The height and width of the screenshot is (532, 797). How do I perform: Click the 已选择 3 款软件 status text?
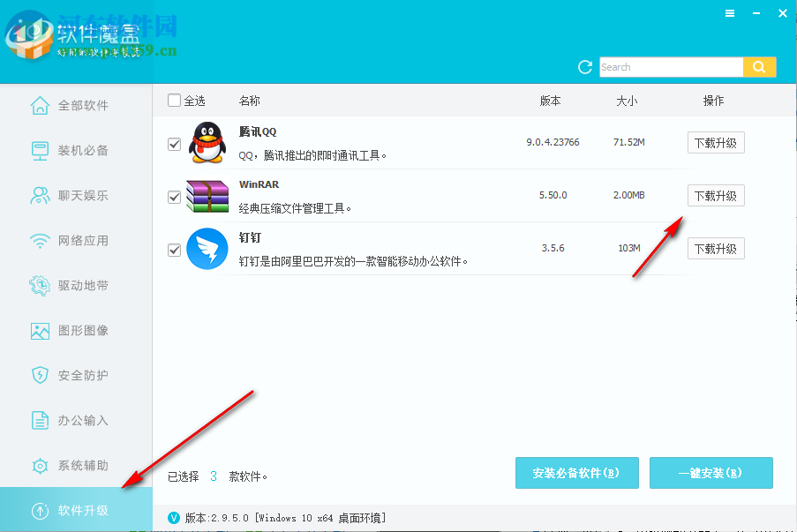tap(217, 476)
